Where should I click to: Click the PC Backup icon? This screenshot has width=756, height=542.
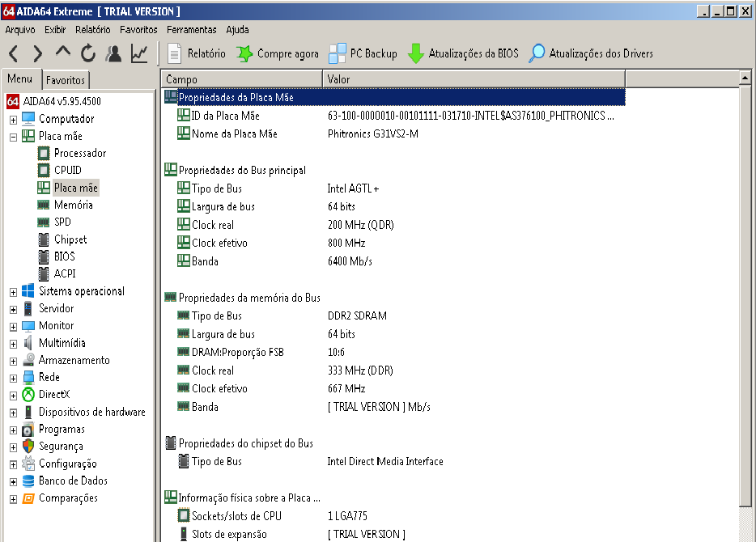tap(337, 53)
